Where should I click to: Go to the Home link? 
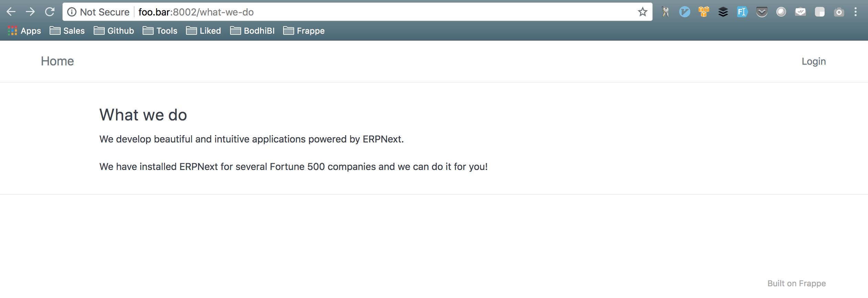tap(58, 61)
